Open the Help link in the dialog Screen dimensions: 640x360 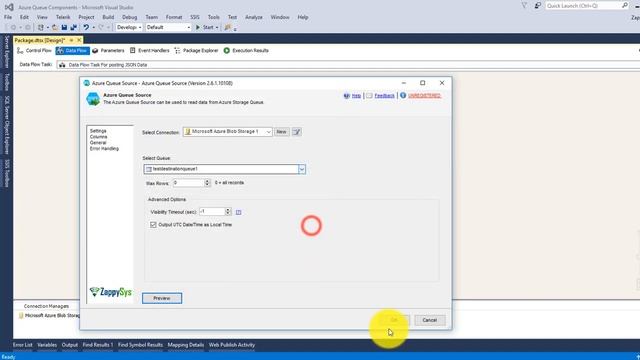tap(356, 96)
